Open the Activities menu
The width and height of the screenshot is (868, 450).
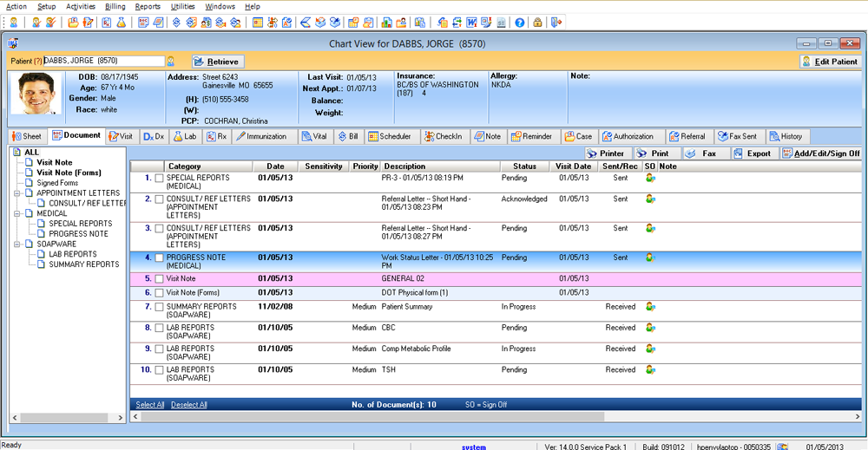tap(81, 7)
